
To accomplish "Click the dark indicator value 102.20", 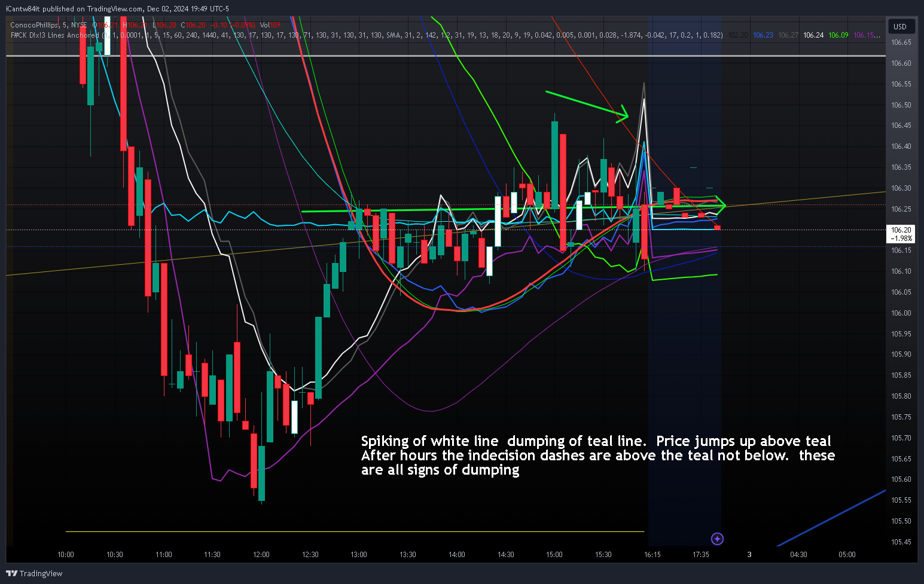I will 738,35.
